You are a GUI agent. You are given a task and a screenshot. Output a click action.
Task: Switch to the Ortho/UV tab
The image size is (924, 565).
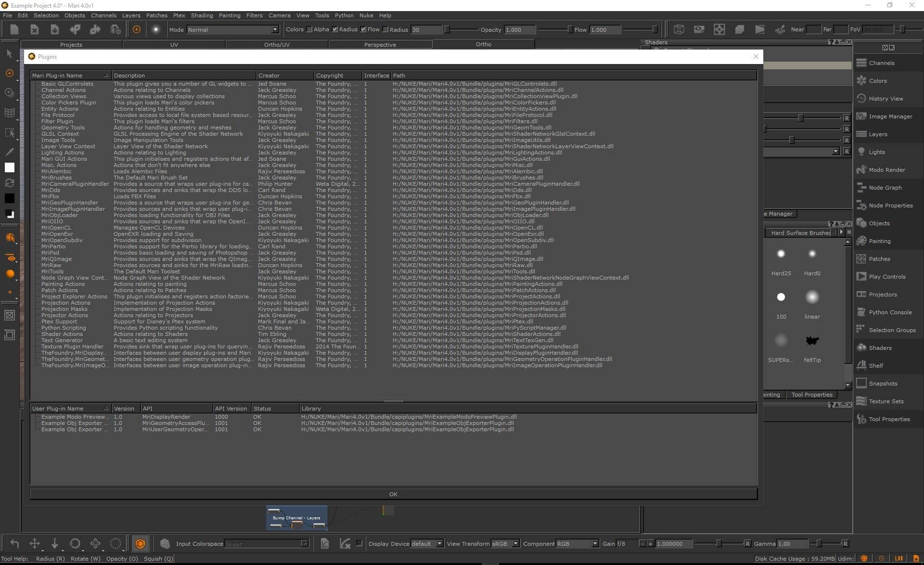[x=277, y=44]
